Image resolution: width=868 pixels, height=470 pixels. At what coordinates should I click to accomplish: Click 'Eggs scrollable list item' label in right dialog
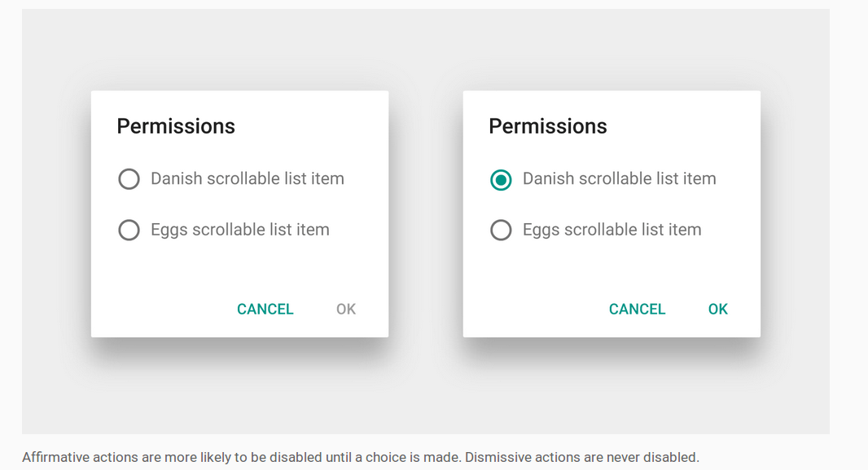[612, 231]
